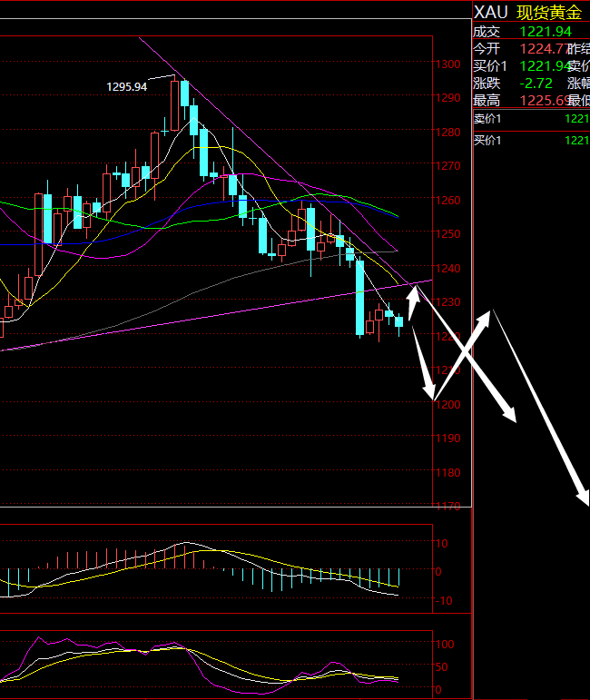Select the 1260 price axis label
The height and width of the screenshot is (700, 590).
pyautogui.click(x=448, y=200)
